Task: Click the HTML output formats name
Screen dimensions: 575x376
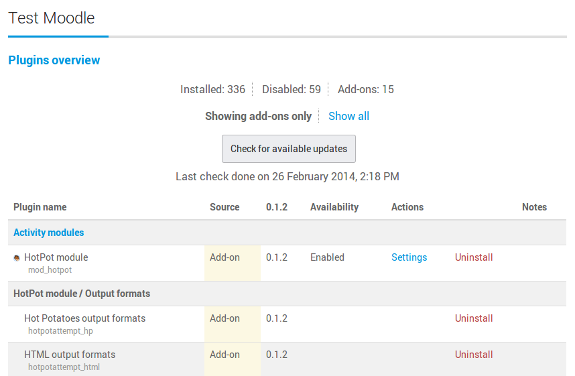Action: [x=70, y=355]
